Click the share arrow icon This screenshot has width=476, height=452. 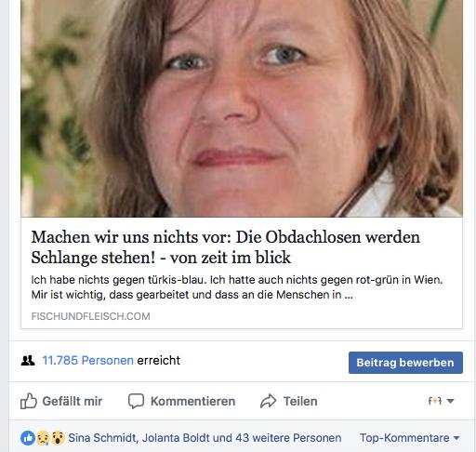[x=268, y=401]
